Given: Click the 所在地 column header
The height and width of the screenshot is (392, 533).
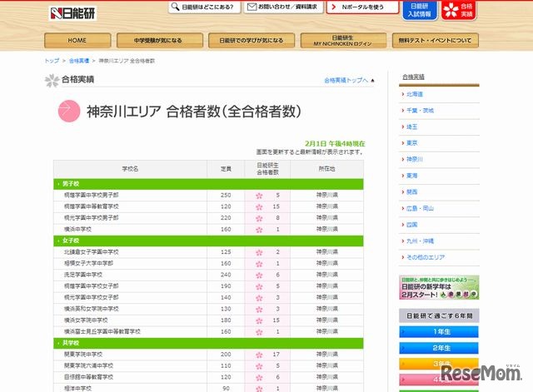Looking at the screenshot, I should [x=326, y=169].
